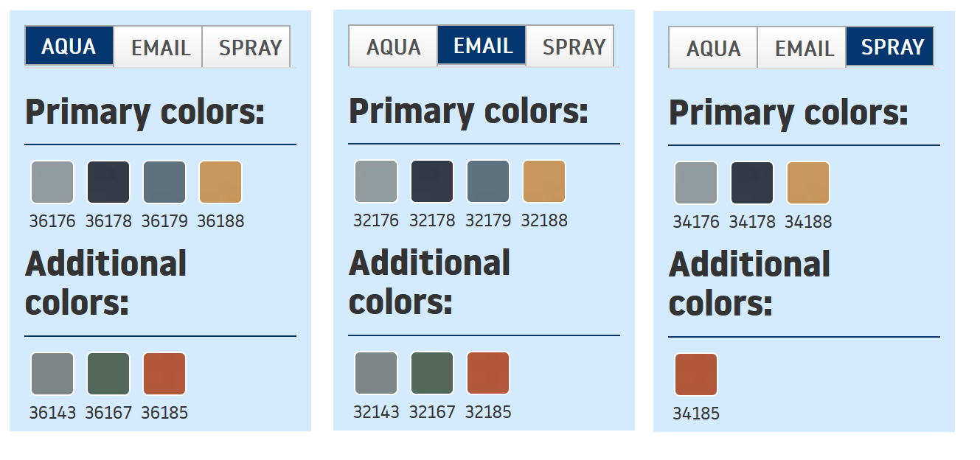980x460 pixels.
Task: Pick the grey swatch 36176
Action: [x=52, y=182]
